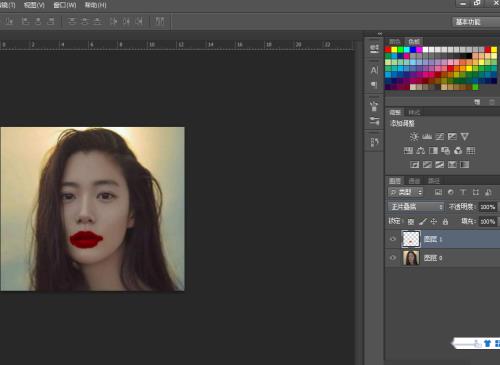
Task: Distribute left edges in options bar
Action: click(x=114, y=21)
